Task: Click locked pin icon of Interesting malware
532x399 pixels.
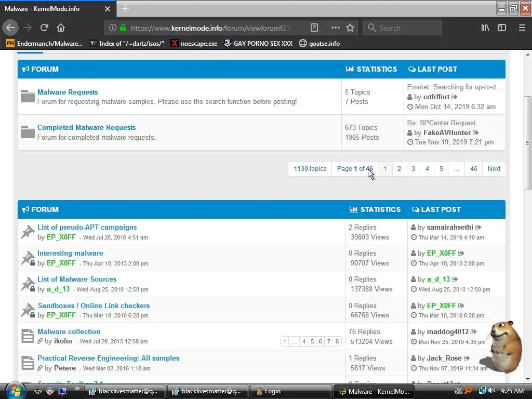Action: pyautogui.click(x=28, y=258)
